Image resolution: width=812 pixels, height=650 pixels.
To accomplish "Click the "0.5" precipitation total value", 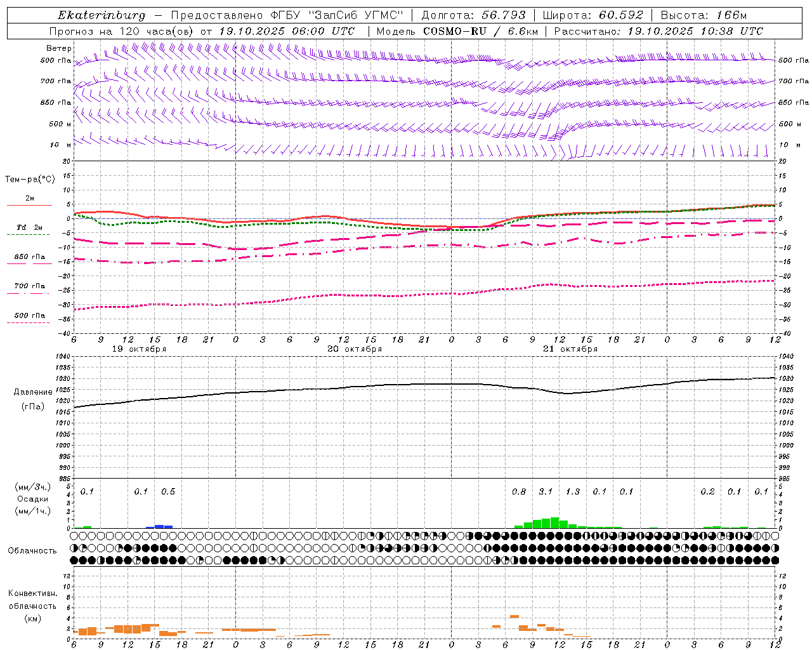I will (x=168, y=492).
